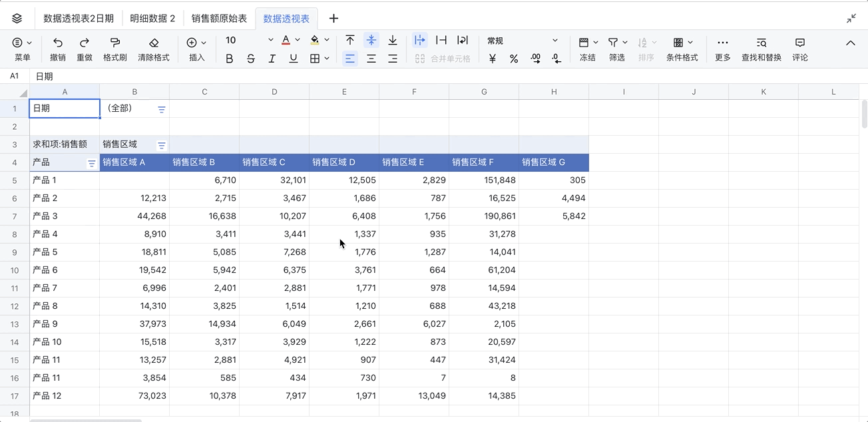The width and height of the screenshot is (868, 422).
Task: Align cell content to vertical middle
Action: pos(371,41)
